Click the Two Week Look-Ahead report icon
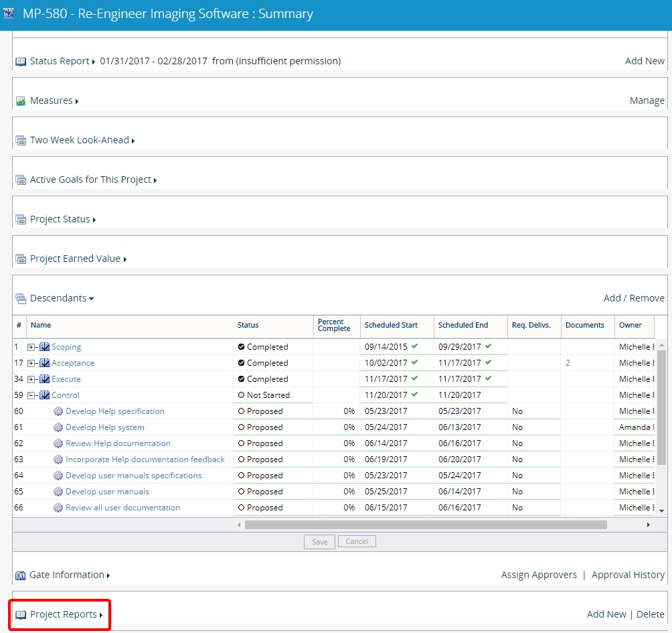 coord(19,140)
